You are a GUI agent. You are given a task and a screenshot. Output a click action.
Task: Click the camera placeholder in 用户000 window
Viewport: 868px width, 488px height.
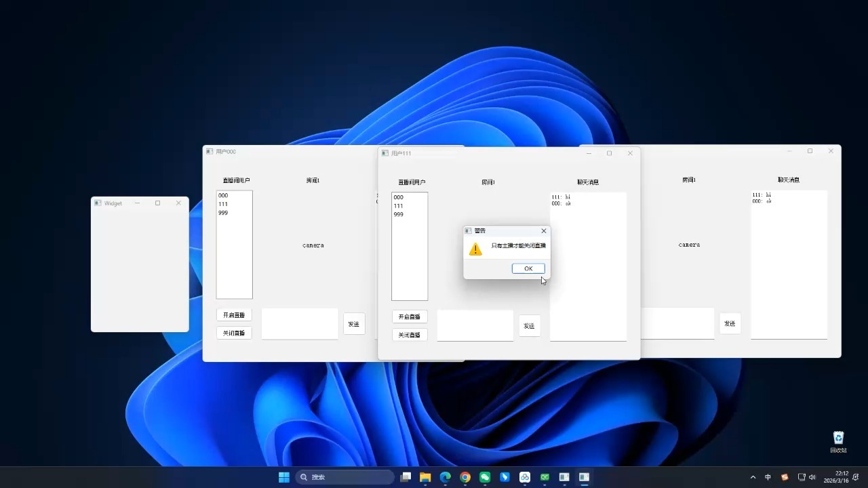tap(313, 245)
